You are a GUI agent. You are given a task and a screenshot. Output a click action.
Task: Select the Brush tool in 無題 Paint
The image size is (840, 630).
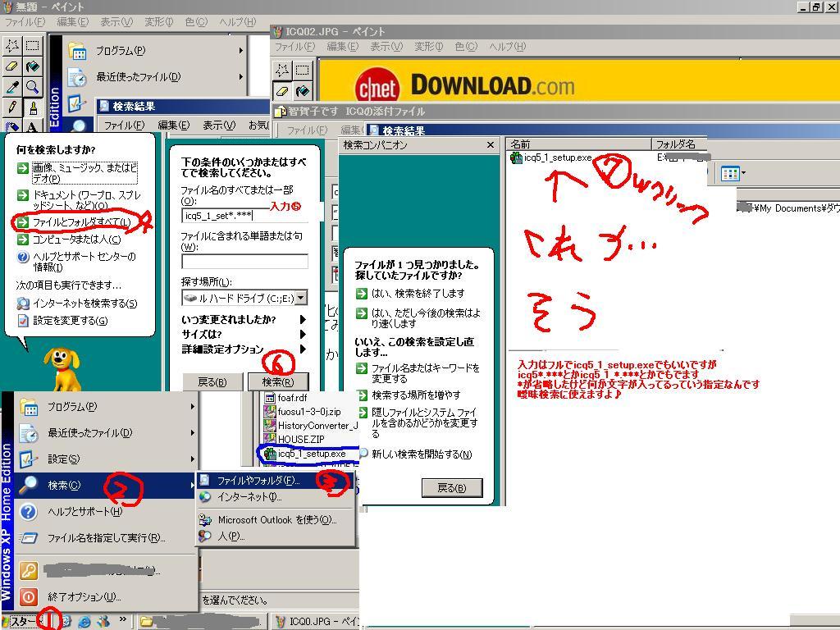coord(32,107)
